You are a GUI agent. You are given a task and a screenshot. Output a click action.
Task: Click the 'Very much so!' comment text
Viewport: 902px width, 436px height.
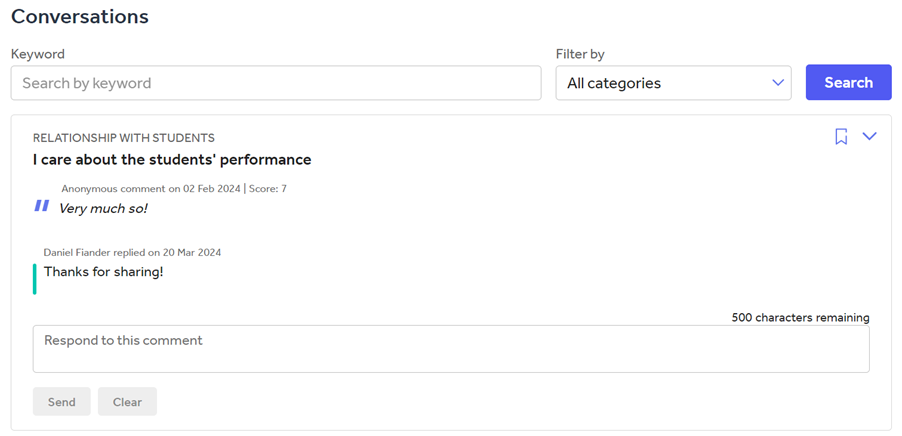point(103,208)
